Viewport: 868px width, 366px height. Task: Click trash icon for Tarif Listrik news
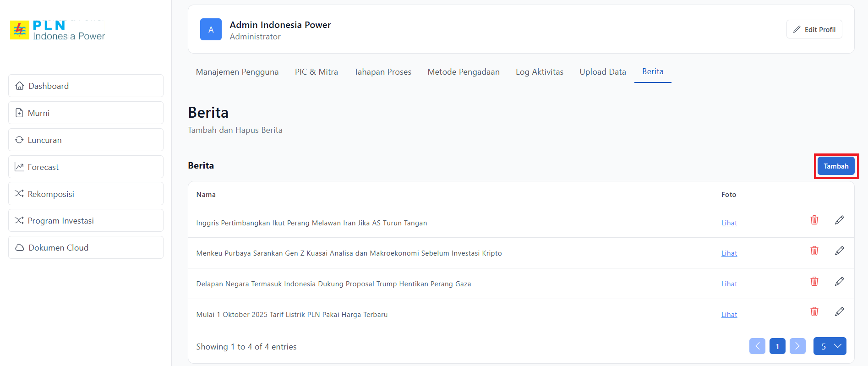814,312
